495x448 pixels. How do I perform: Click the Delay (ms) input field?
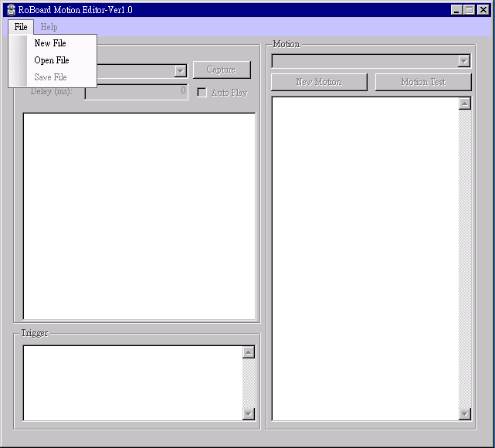click(x=137, y=92)
